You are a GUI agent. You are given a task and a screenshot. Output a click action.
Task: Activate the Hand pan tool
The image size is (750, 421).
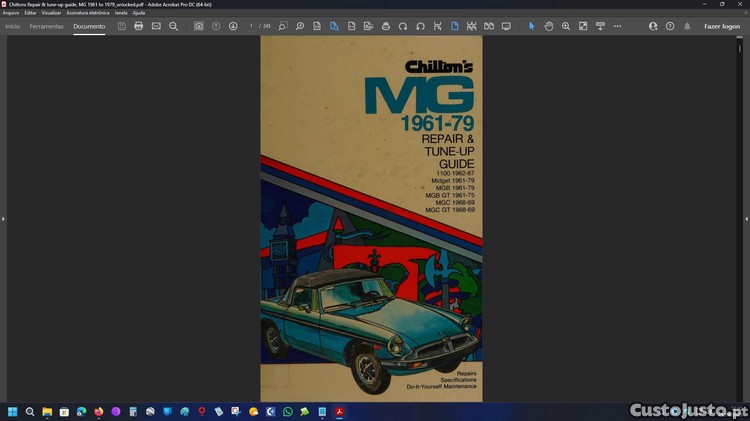(548, 26)
